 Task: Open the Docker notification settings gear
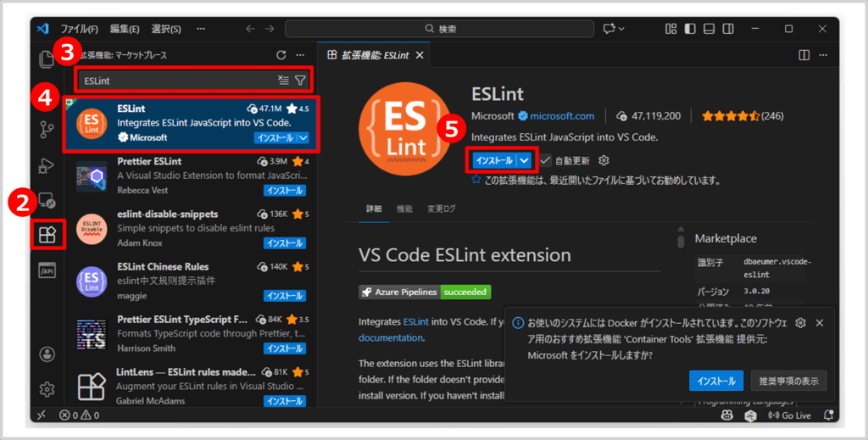(800, 323)
